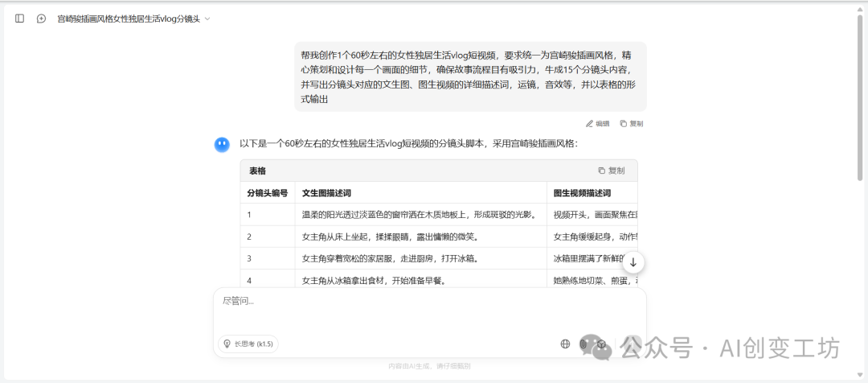The height and width of the screenshot is (383, 868).
Task: Open the title 宫崎骏插画风格女性独居生活vlog分镜头
Action: (x=129, y=19)
